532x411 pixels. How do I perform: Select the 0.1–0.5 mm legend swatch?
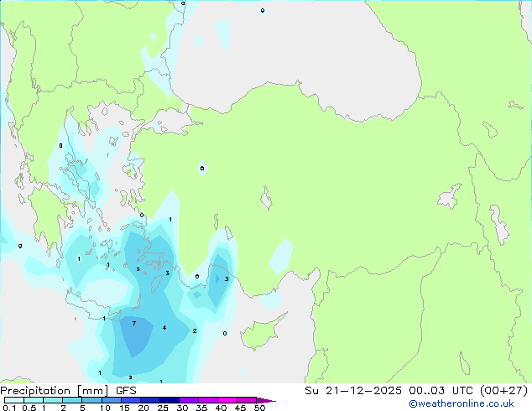(x=14, y=400)
